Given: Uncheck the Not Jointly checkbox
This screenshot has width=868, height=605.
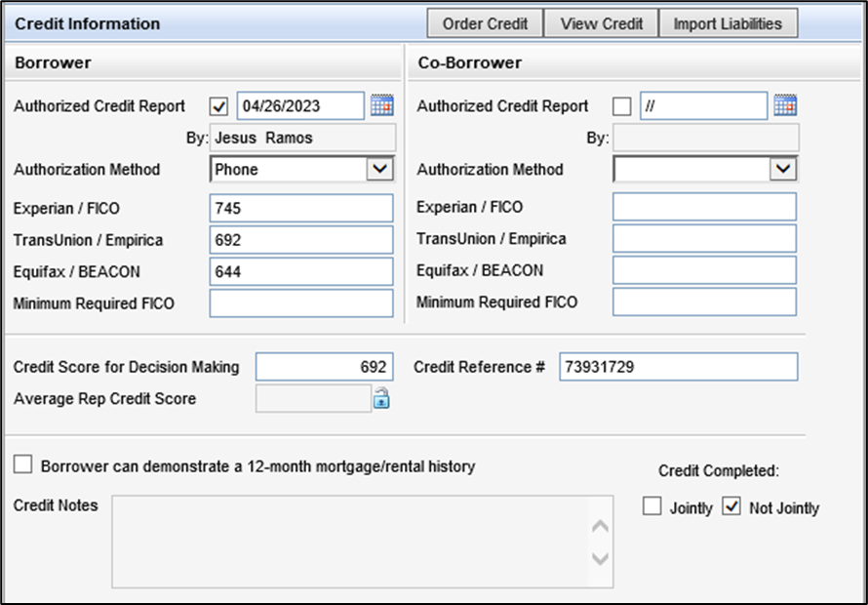Looking at the screenshot, I should [x=731, y=507].
